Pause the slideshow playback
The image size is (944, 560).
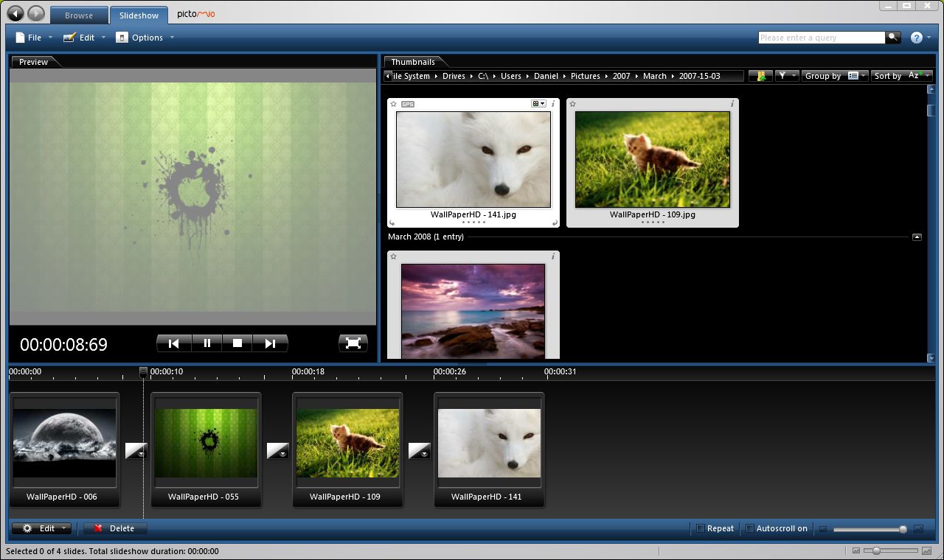coord(207,343)
